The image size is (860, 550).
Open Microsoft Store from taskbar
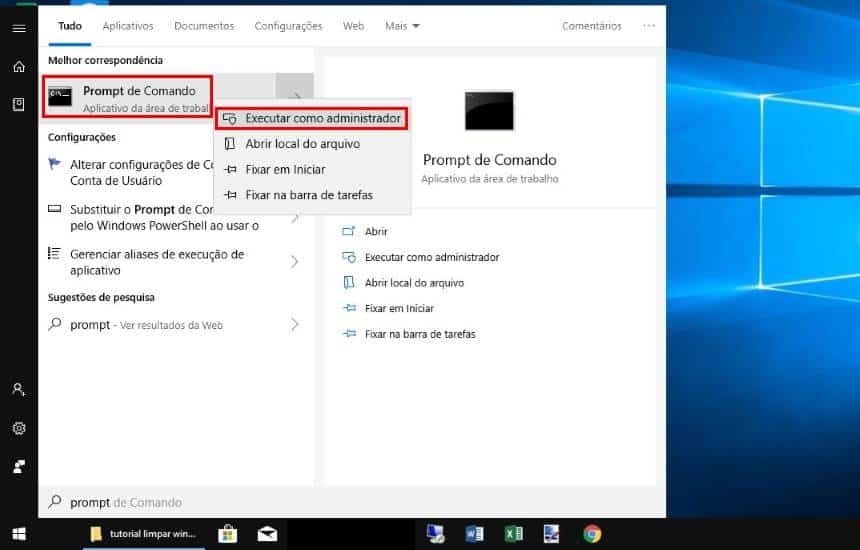(228, 534)
